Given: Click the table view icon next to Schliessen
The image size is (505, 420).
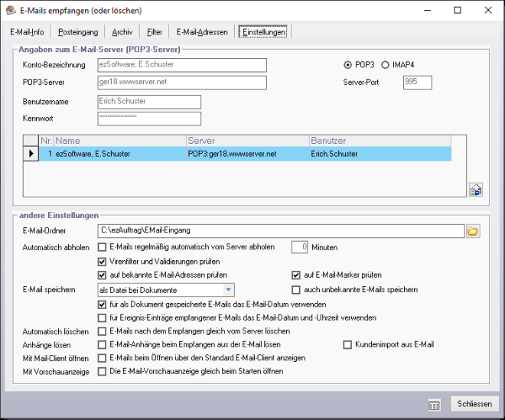Looking at the screenshot, I should (x=434, y=405).
